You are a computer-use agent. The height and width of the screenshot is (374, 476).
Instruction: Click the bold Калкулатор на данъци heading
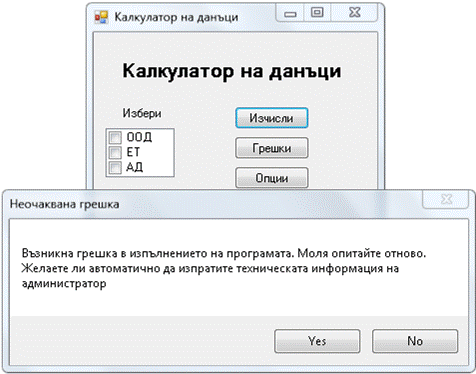coord(232,71)
